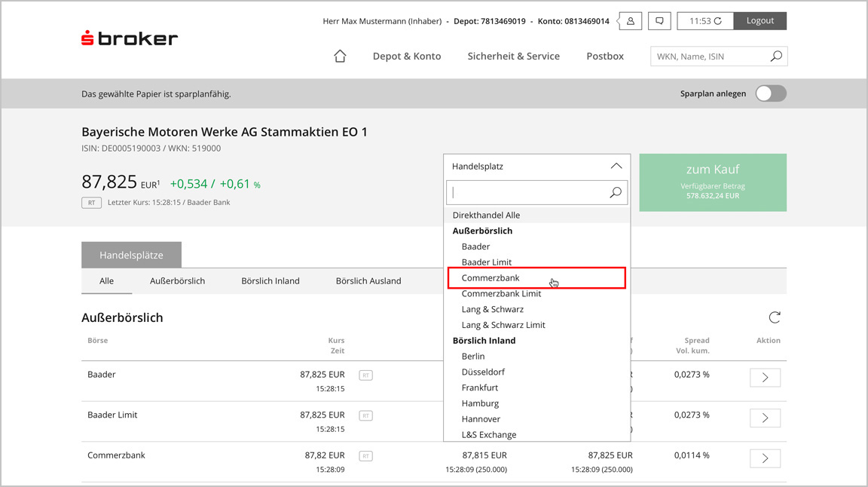Switch to the Handelsplätze tab
868x487 pixels.
[131, 255]
